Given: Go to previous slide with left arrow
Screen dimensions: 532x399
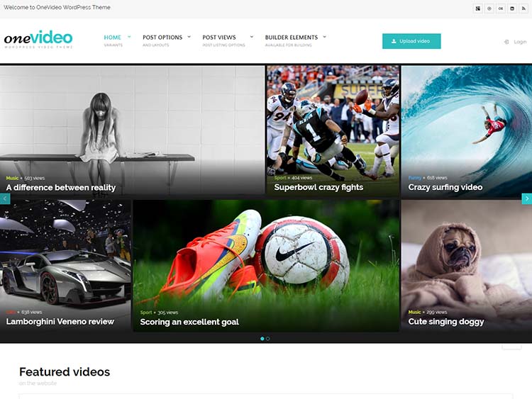Looking at the screenshot, I should click(5, 198).
